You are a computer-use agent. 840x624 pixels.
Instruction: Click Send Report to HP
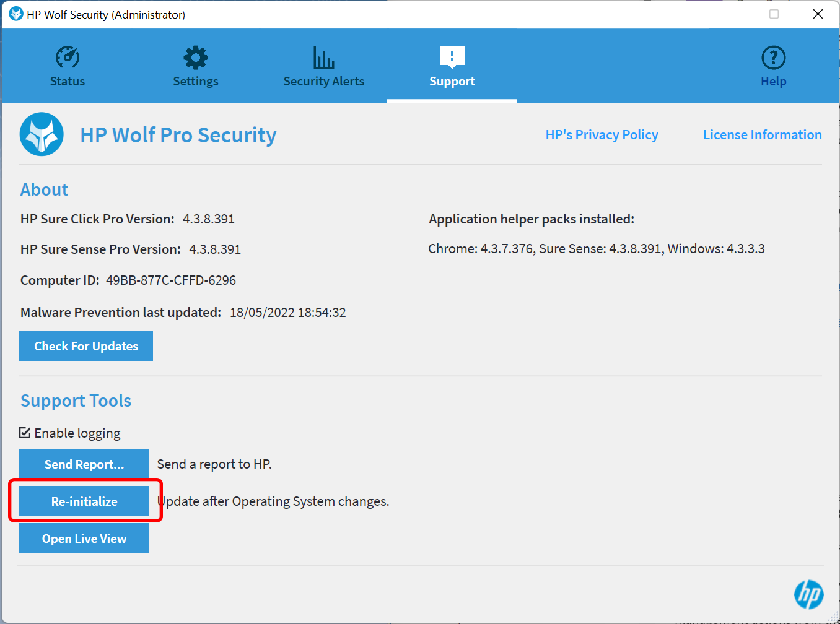(x=84, y=463)
